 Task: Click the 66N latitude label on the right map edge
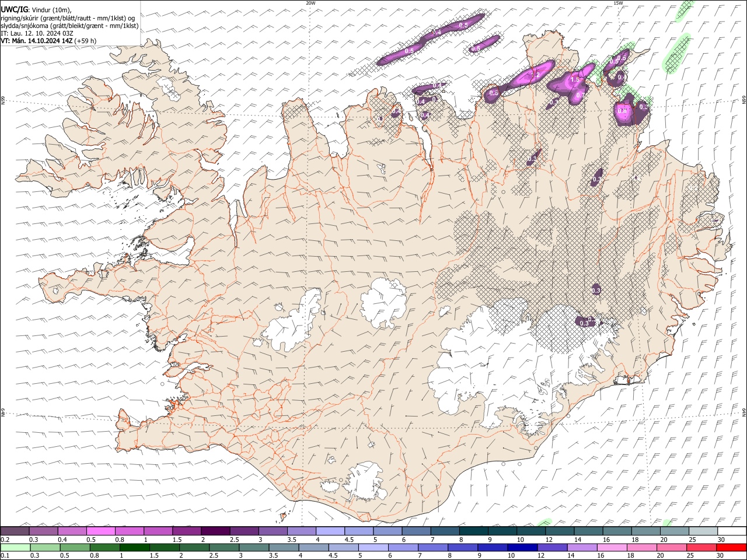tap(744, 100)
